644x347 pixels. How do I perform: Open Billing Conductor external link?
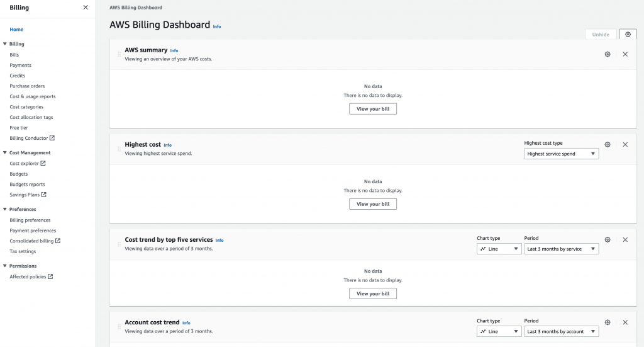pyautogui.click(x=31, y=138)
